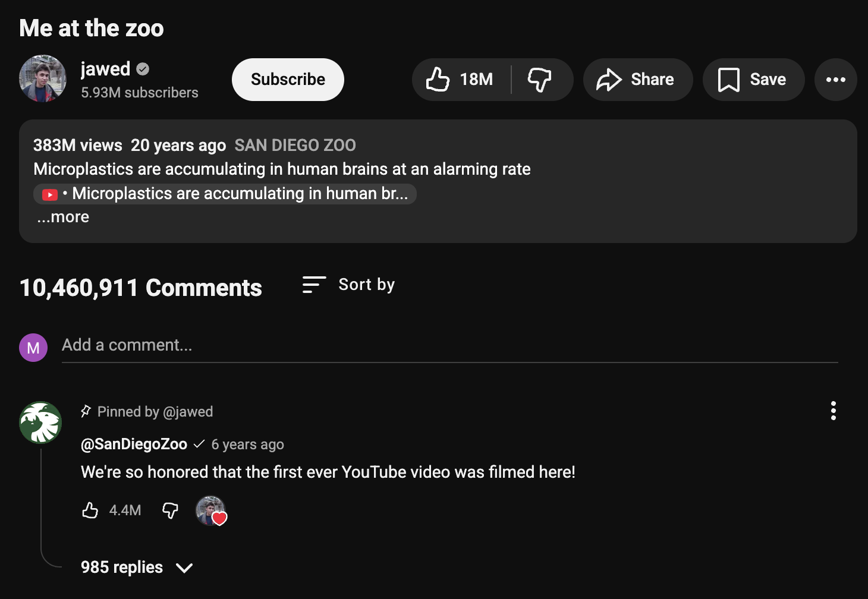Click the YouTube logo in the Microplastics chip
Image resolution: width=868 pixels, height=599 pixels.
coord(48,194)
